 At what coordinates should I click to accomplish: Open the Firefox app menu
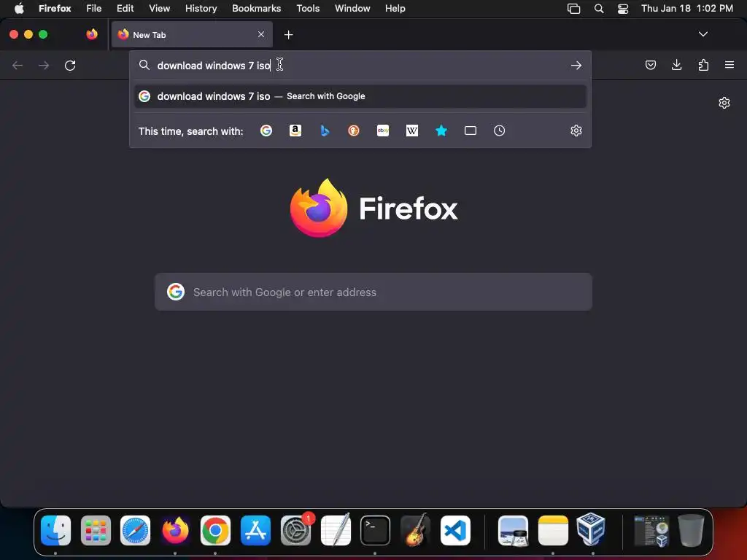(55, 8)
